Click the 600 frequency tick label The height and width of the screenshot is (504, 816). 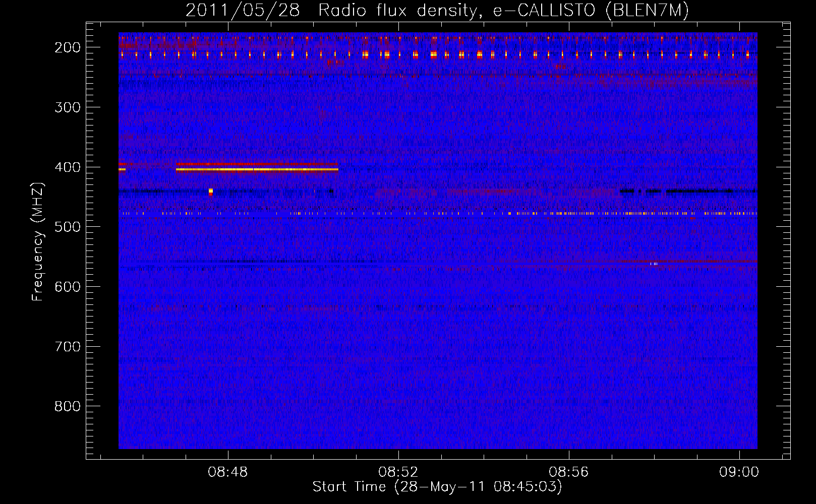point(68,287)
